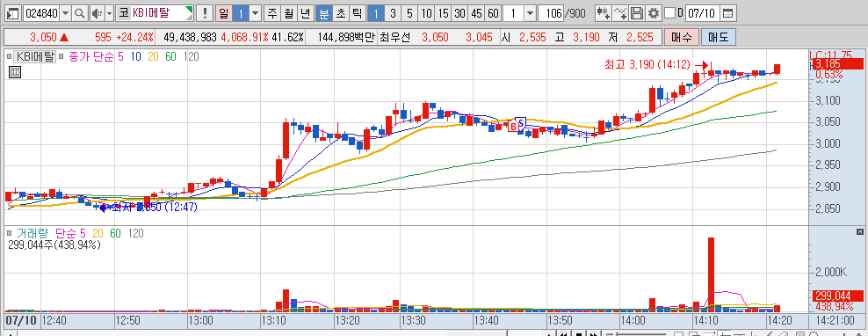
Task: Click the 종가 단순 indicator label
Action: (x=90, y=55)
